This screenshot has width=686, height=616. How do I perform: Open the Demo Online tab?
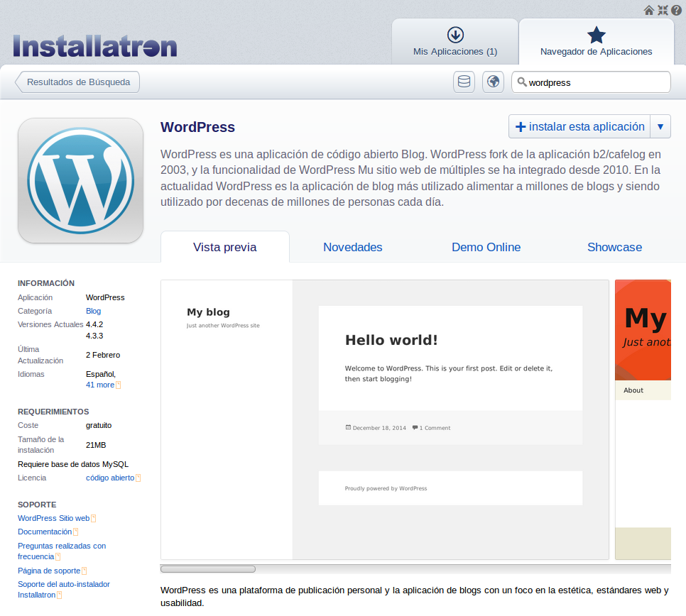tap(486, 247)
